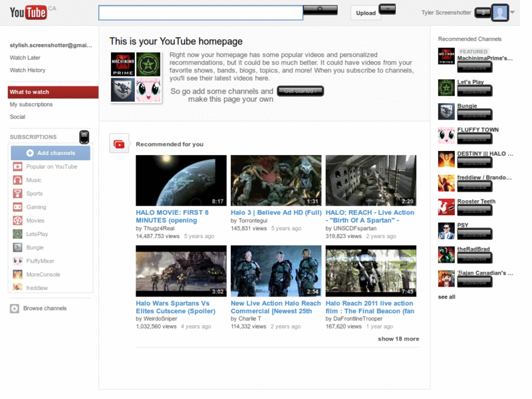Click the Music headphones icon

point(17,180)
